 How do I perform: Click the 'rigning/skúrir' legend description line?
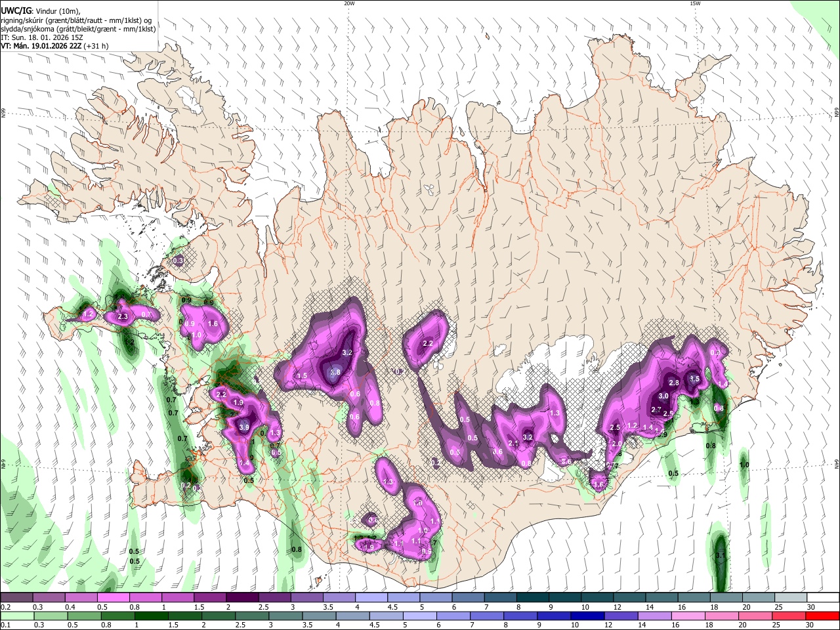pos(76,20)
